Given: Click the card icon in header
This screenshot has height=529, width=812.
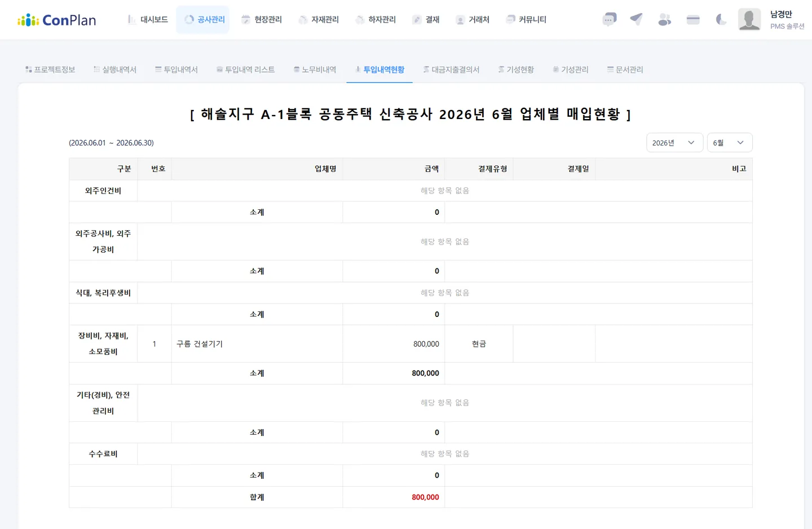Looking at the screenshot, I should click(693, 20).
